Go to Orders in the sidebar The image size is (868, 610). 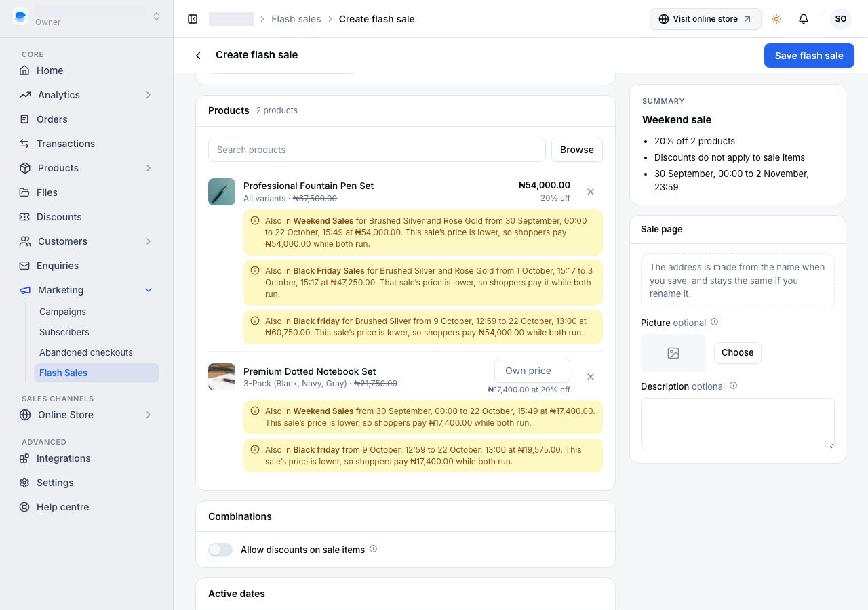pos(87,119)
